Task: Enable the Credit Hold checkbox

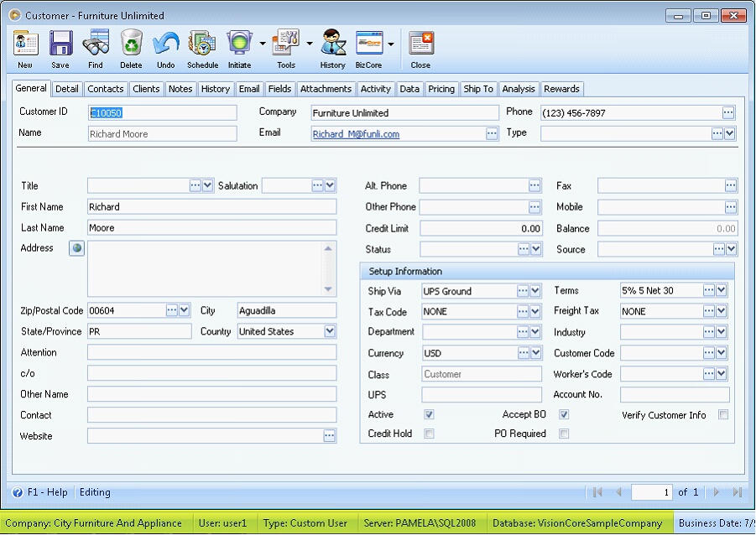Action: [x=429, y=434]
